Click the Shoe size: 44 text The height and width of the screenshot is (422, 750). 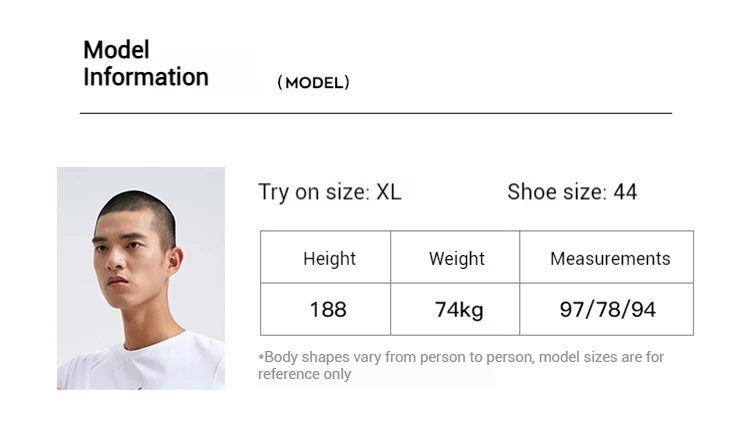pos(572,192)
